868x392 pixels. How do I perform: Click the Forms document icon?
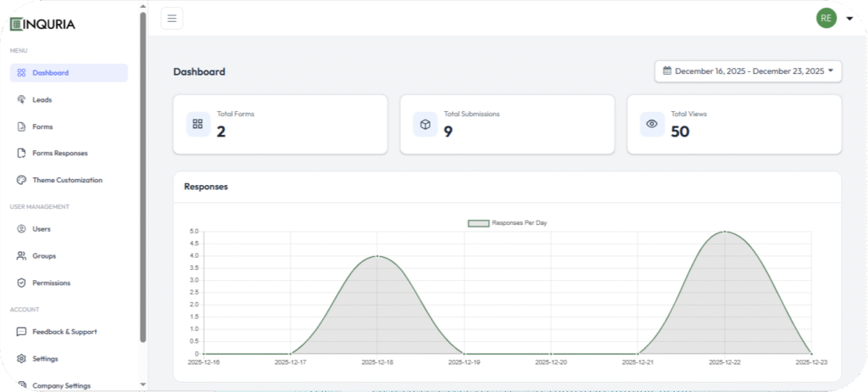coord(21,126)
